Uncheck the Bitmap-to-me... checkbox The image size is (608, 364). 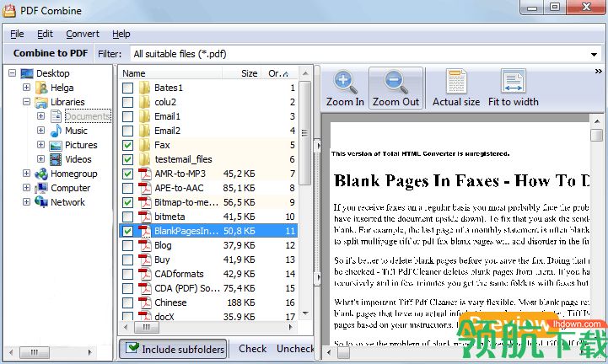point(127,202)
